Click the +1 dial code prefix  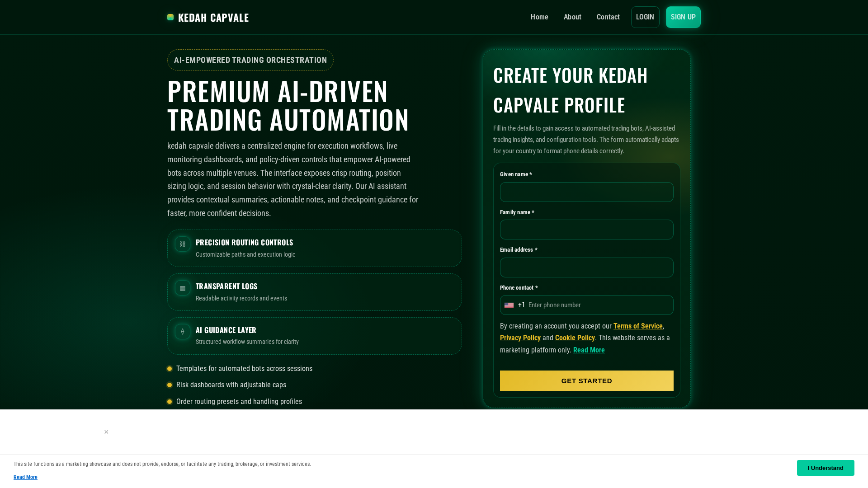(x=521, y=305)
